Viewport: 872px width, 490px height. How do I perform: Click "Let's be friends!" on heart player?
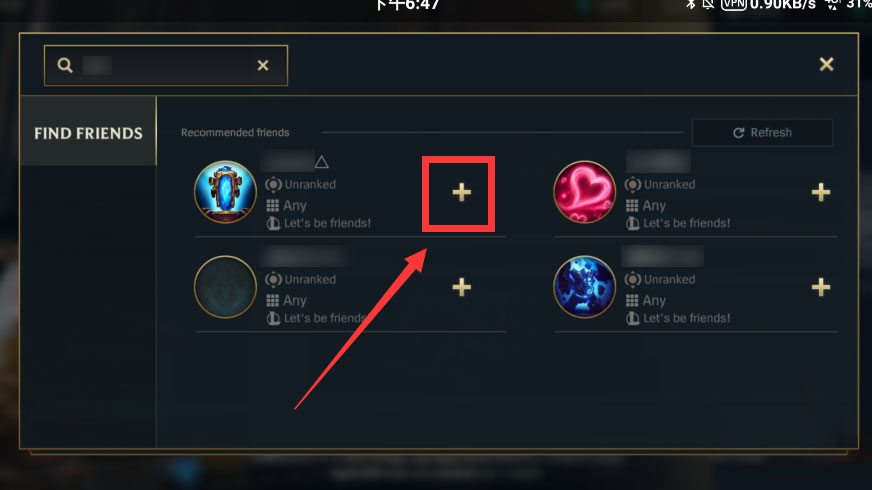(686, 223)
